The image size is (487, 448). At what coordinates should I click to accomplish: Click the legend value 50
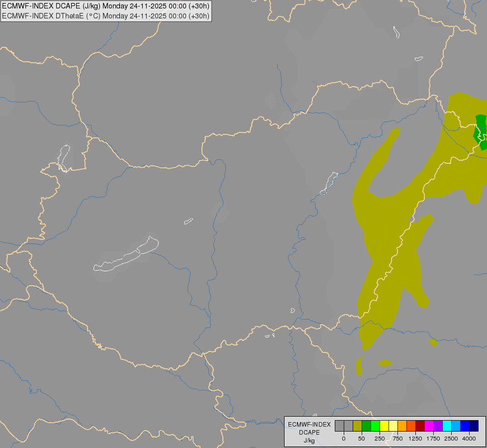tap(362, 439)
